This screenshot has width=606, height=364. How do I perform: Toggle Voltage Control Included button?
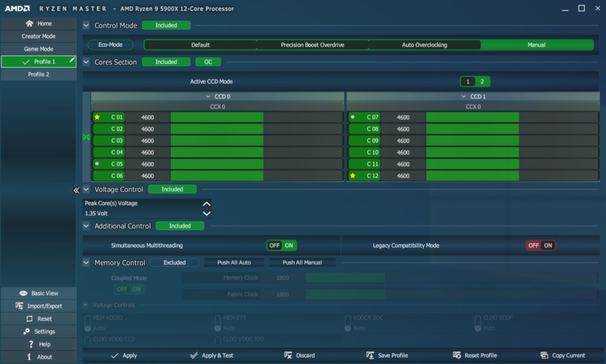tap(172, 190)
